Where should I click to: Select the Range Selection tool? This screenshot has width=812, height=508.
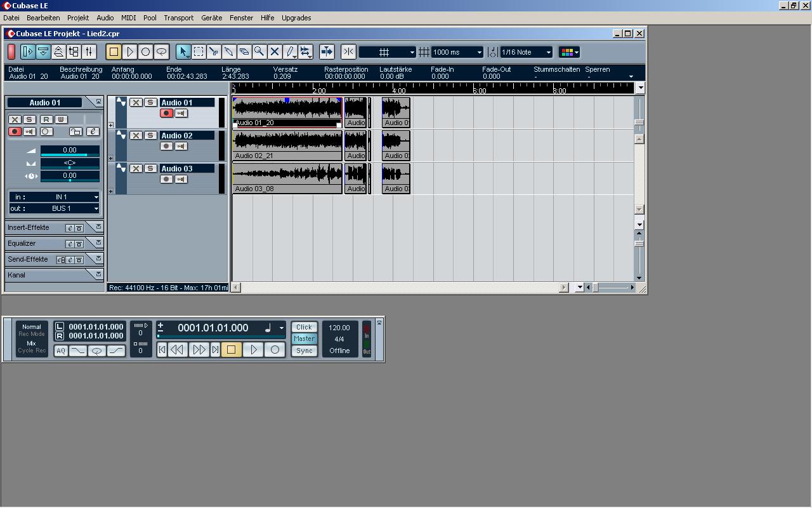pos(199,52)
